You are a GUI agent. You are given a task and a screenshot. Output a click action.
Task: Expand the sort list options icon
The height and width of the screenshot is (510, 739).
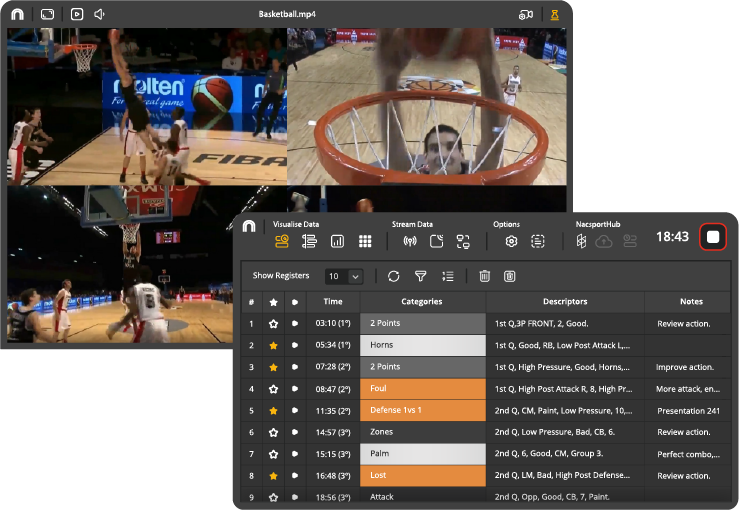pyautogui.click(x=447, y=276)
